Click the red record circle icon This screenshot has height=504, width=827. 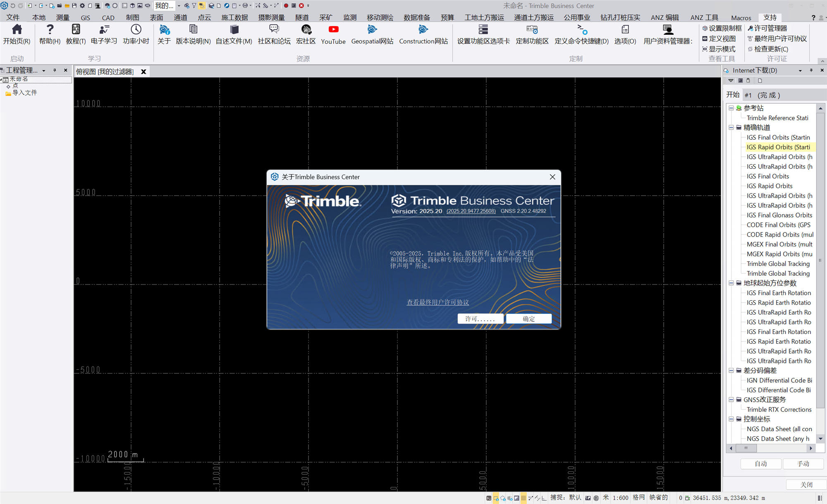pos(286,6)
